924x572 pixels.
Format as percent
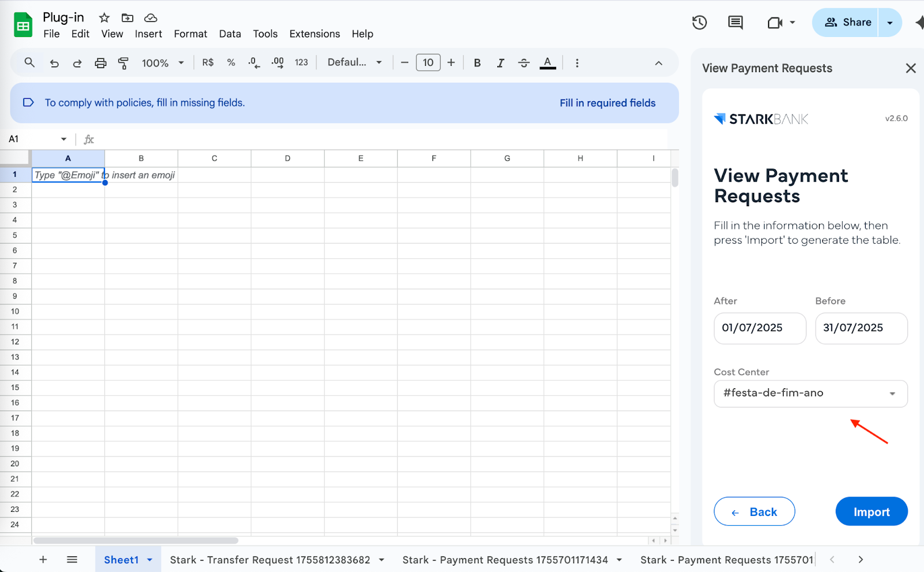231,62
